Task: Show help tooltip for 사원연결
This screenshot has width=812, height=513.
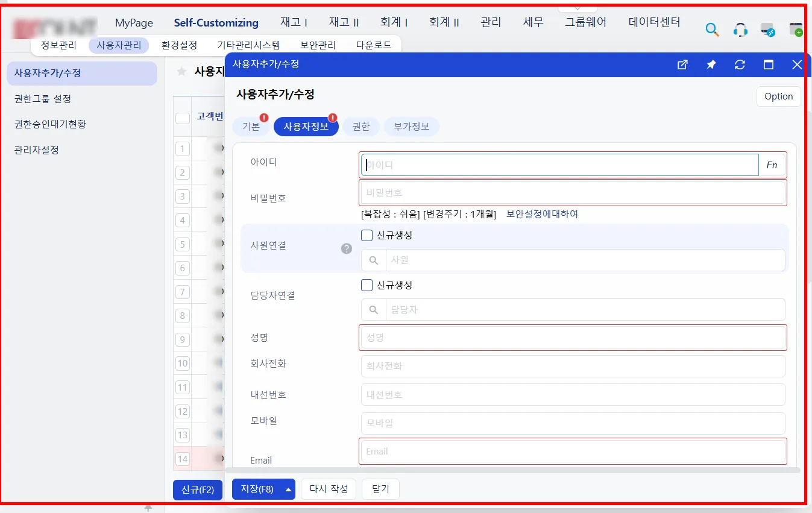Action: [347, 248]
